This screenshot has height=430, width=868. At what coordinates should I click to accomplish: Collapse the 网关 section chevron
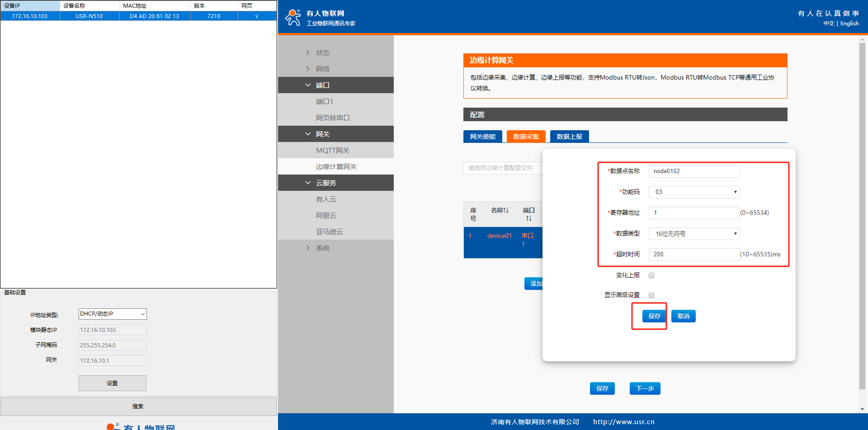coord(308,134)
